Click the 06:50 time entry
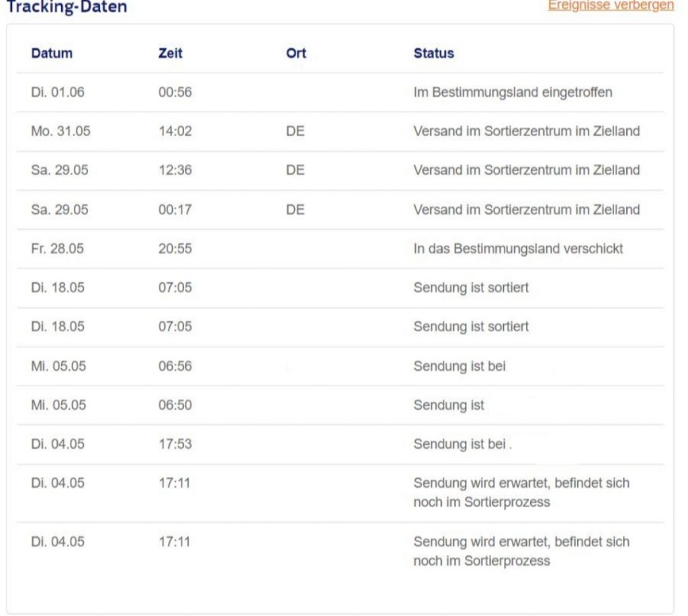 click(175, 405)
